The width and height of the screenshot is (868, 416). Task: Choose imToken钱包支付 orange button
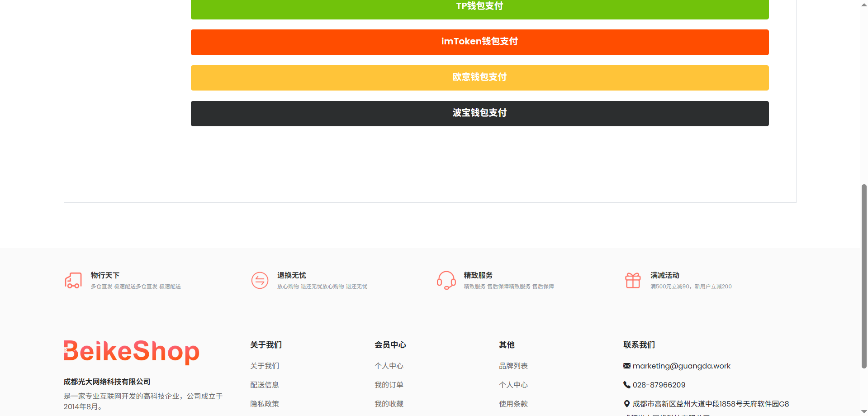coord(479,42)
